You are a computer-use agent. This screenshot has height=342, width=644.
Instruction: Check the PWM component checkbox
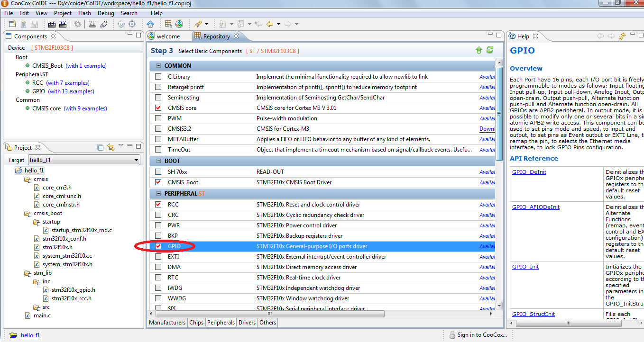158,118
